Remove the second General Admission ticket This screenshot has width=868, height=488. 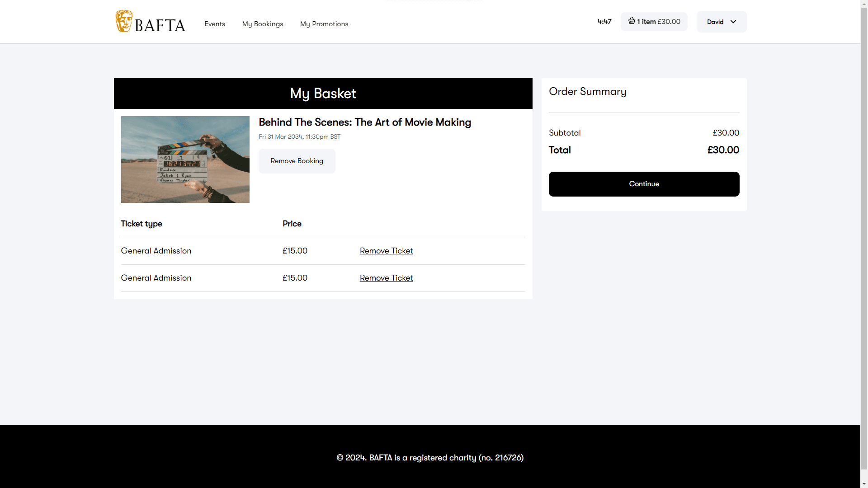386,278
